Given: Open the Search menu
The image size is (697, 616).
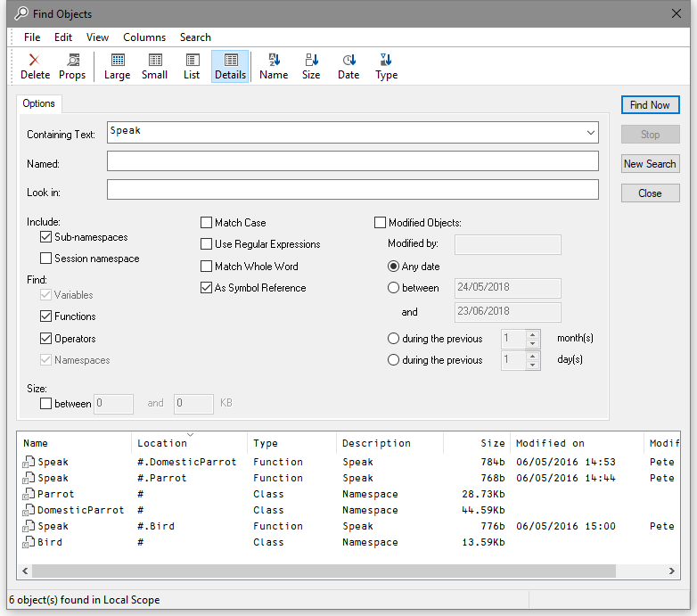Looking at the screenshot, I should click(x=195, y=37).
